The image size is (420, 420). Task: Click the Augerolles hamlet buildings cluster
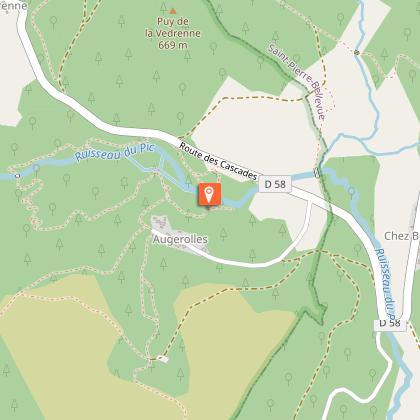(x=160, y=223)
